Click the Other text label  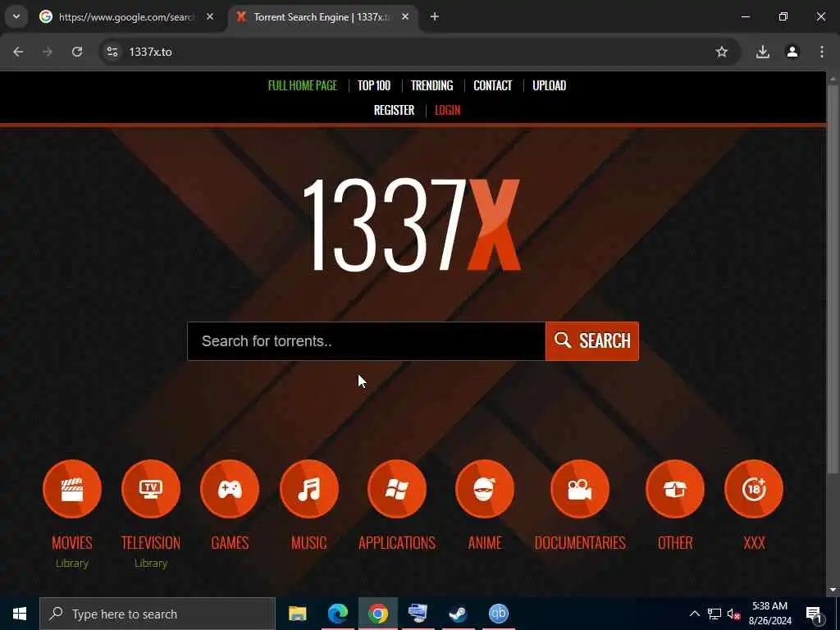(675, 543)
